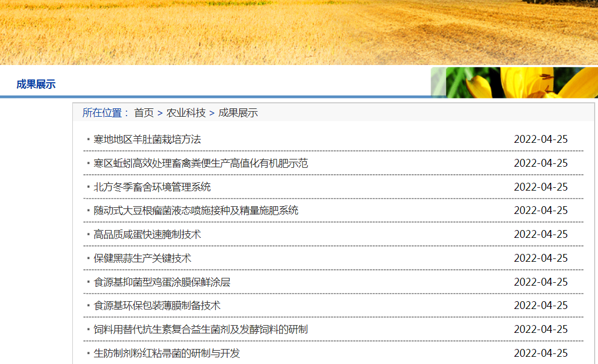Click the date beside 高品质咸蛋快速腌制技术

coord(541,234)
